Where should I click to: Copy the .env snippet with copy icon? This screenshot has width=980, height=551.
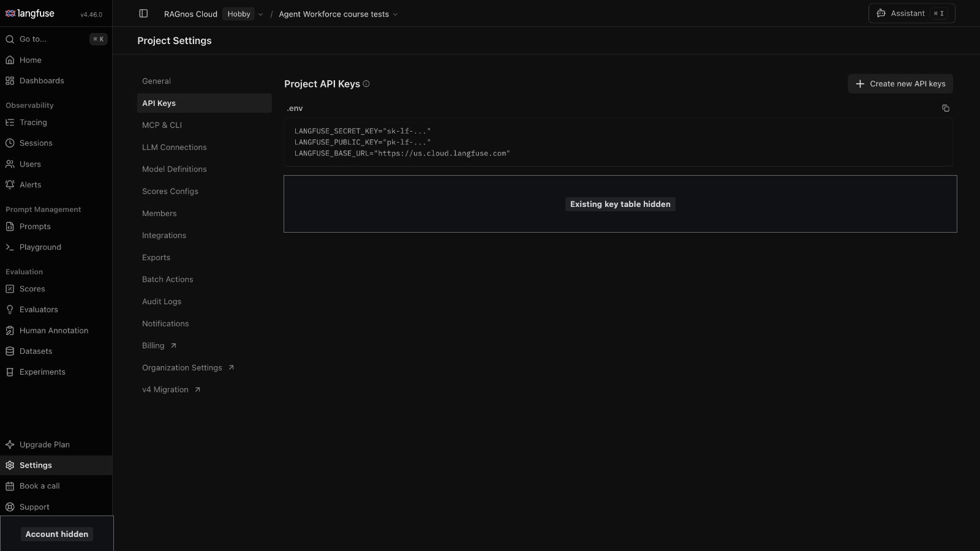pos(946,108)
